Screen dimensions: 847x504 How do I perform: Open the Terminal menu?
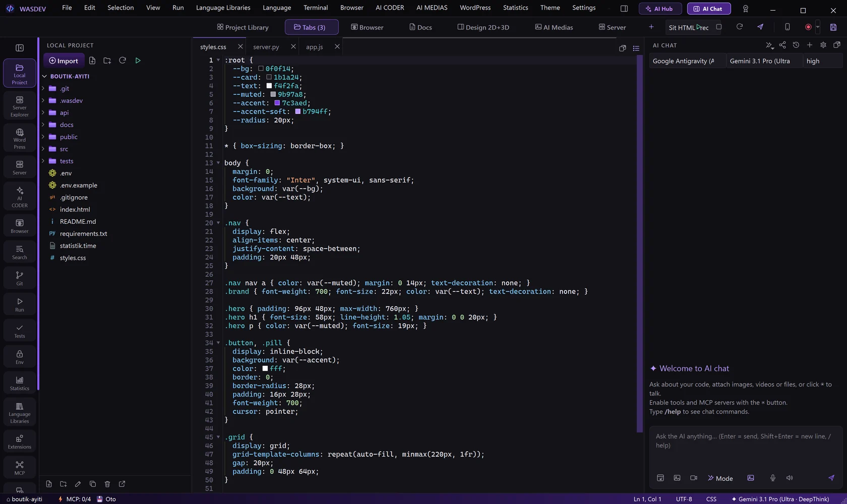click(316, 8)
